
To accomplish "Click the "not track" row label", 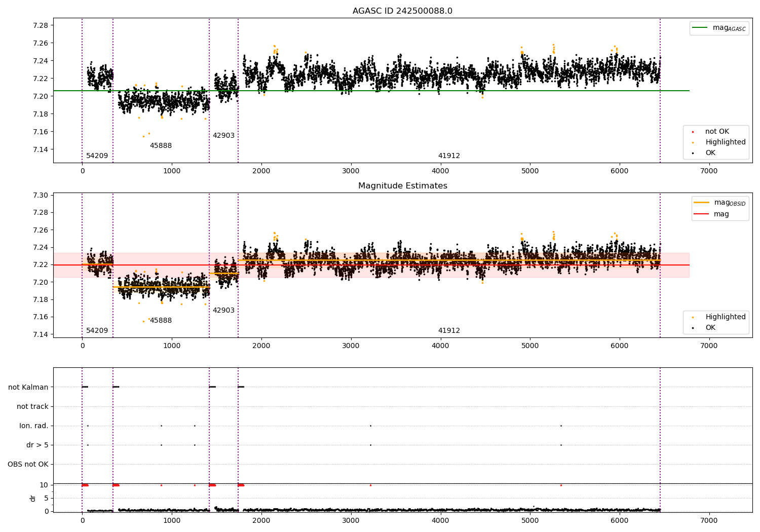I will click(32, 406).
